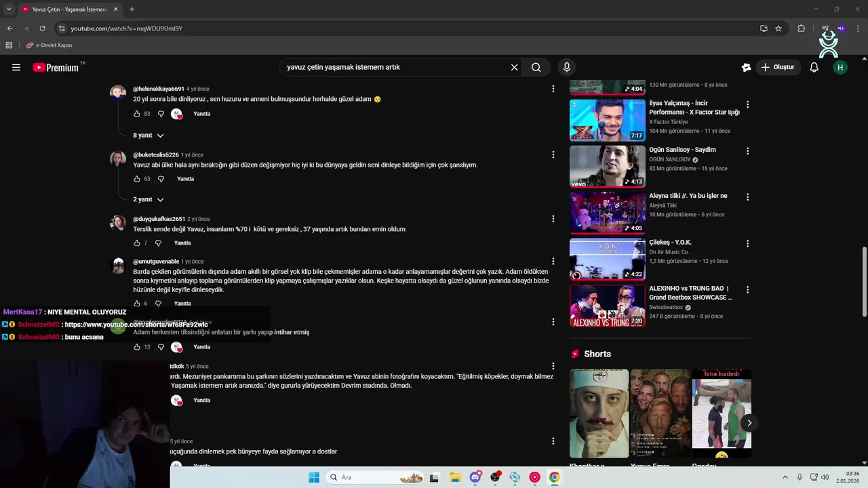Screen dimensions: 868x488
Task: Reply to @buketcalis5226 with Yanıtla
Action: click(x=185, y=179)
